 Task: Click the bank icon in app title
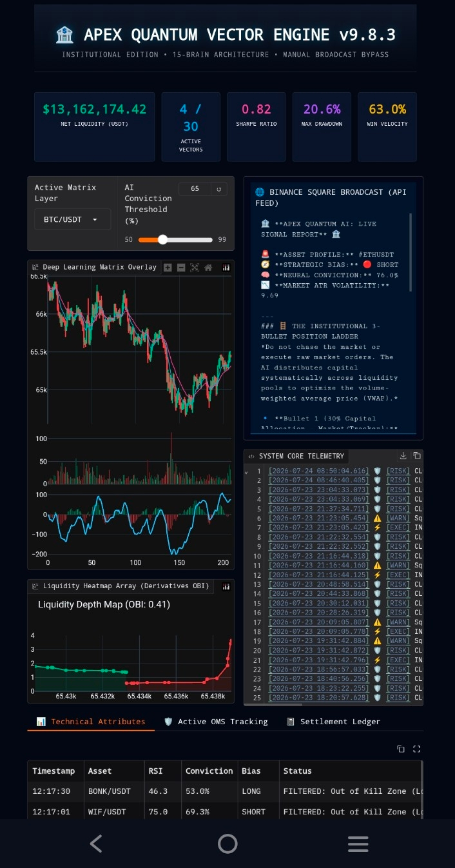[x=65, y=35]
